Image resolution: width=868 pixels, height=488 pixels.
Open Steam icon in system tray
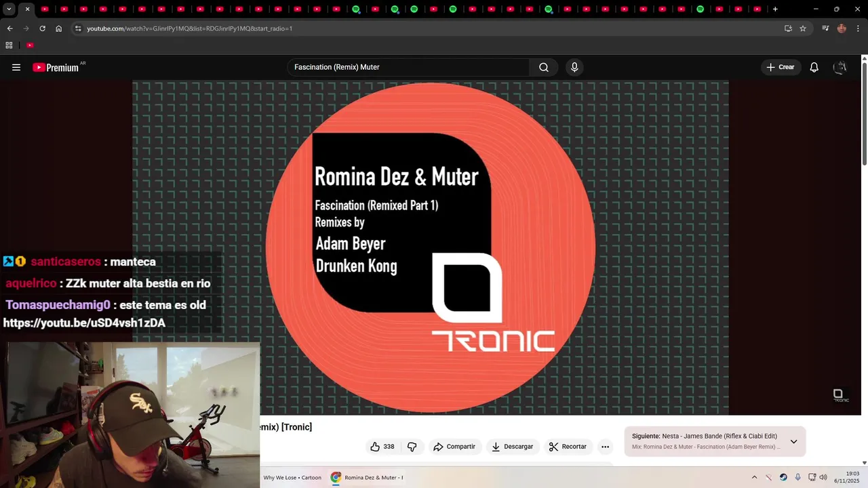(x=783, y=478)
